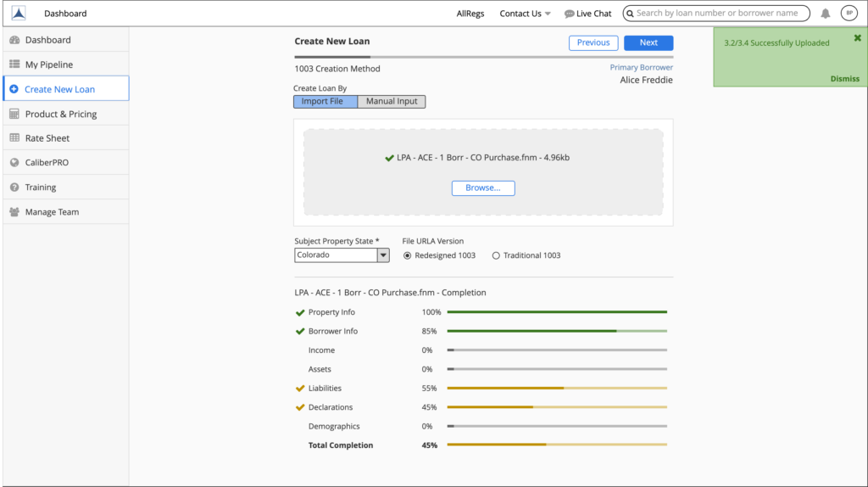Image resolution: width=868 pixels, height=487 pixels.
Task: Open the BP user profile avatar
Action: 849,13
